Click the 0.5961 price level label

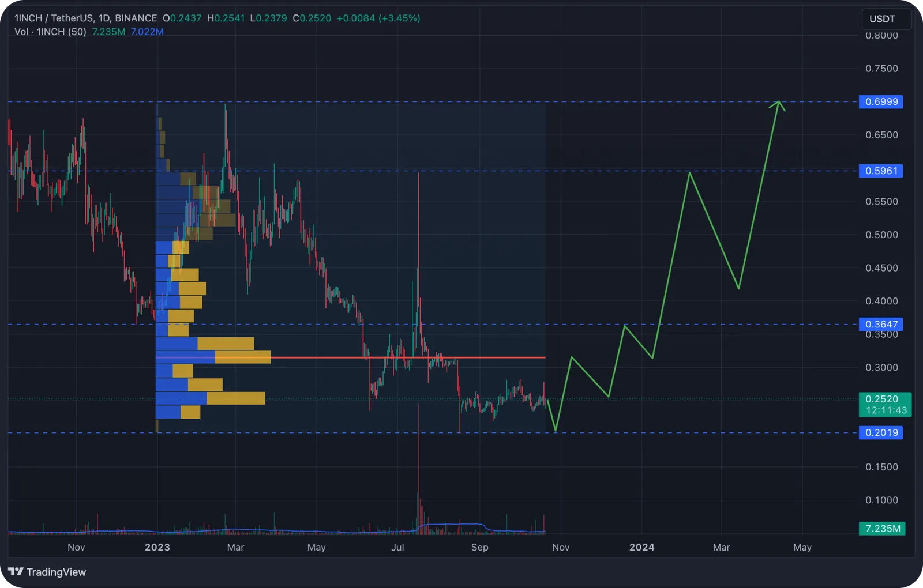pos(881,171)
